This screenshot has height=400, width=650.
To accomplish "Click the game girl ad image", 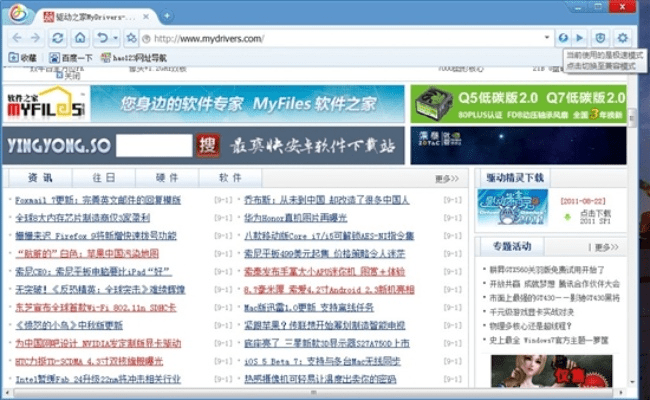I will click(x=551, y=371).
